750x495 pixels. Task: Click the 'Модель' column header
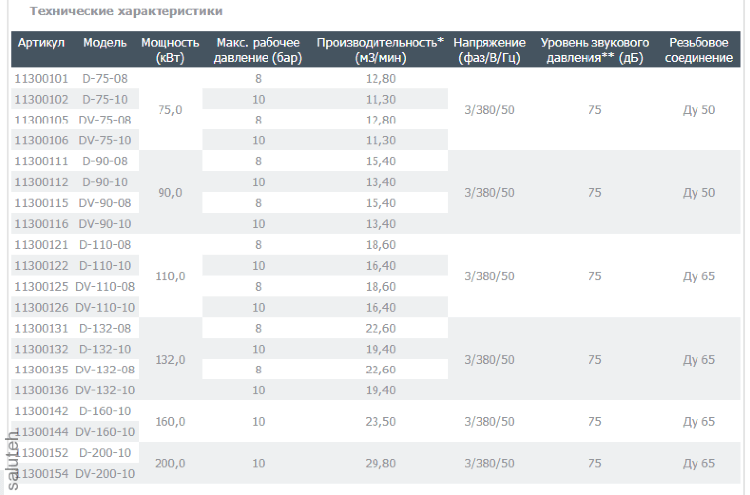[x=105, y=44]
